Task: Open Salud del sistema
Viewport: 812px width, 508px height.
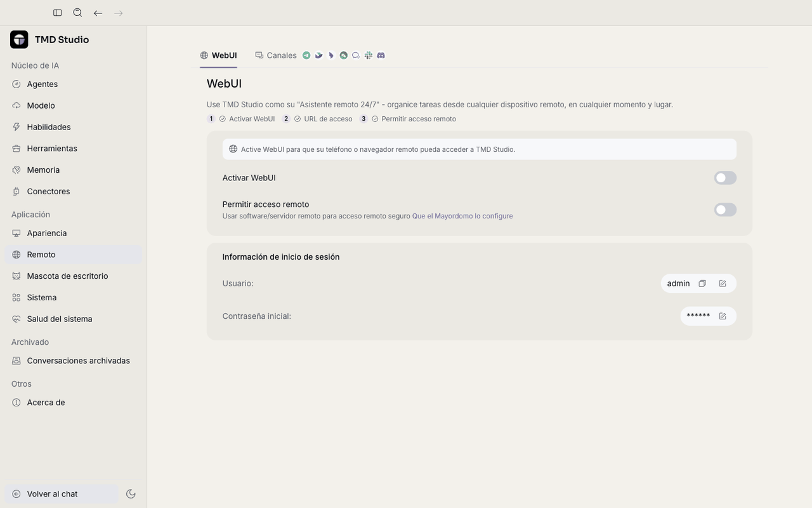Action: (x=74, y=319)
